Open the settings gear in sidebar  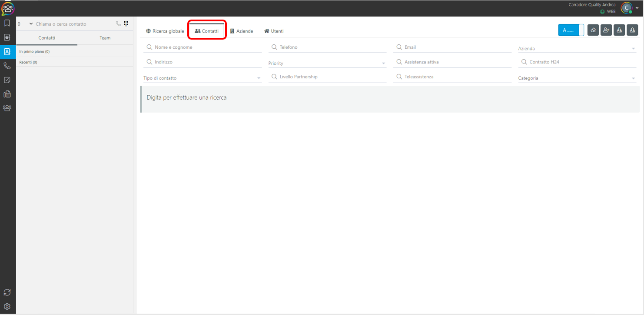coord(7,306)
